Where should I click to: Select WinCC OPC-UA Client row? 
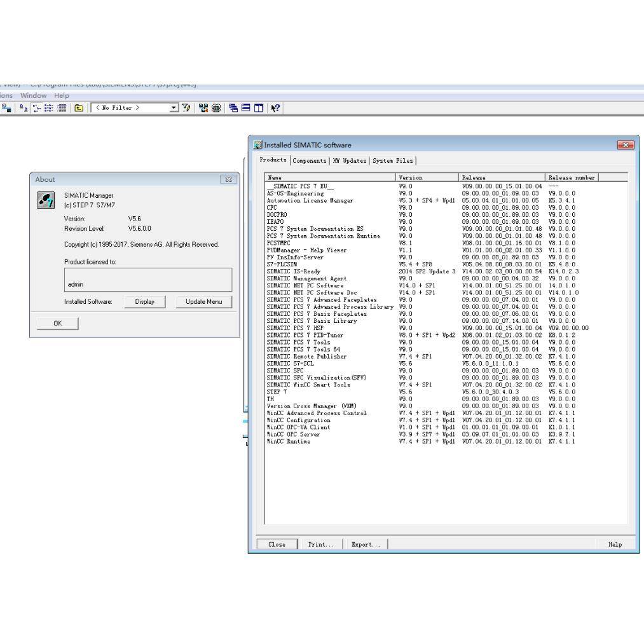click(x=446, y=427)
